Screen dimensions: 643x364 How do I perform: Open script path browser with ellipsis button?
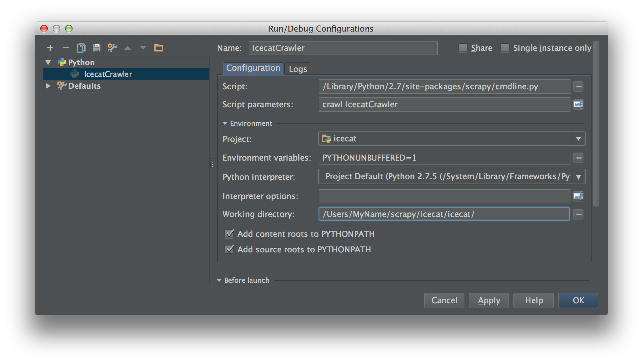tap(578, 87)
